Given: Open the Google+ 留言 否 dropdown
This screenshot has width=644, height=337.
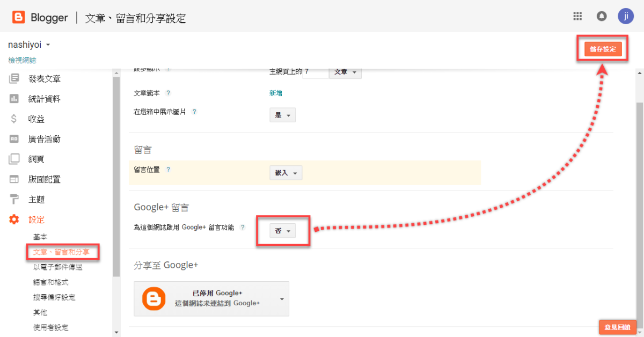Looking at the screenshot, I should (x=282, y=231).
